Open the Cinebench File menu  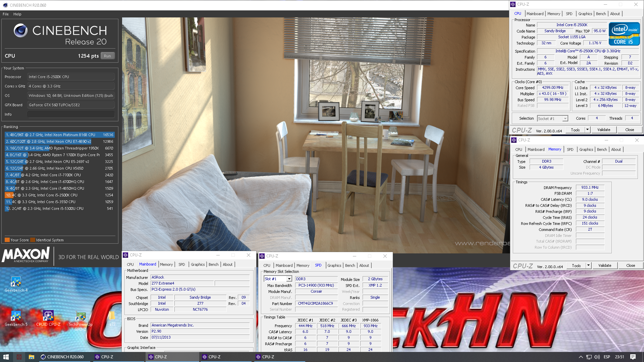coord(6,14)
